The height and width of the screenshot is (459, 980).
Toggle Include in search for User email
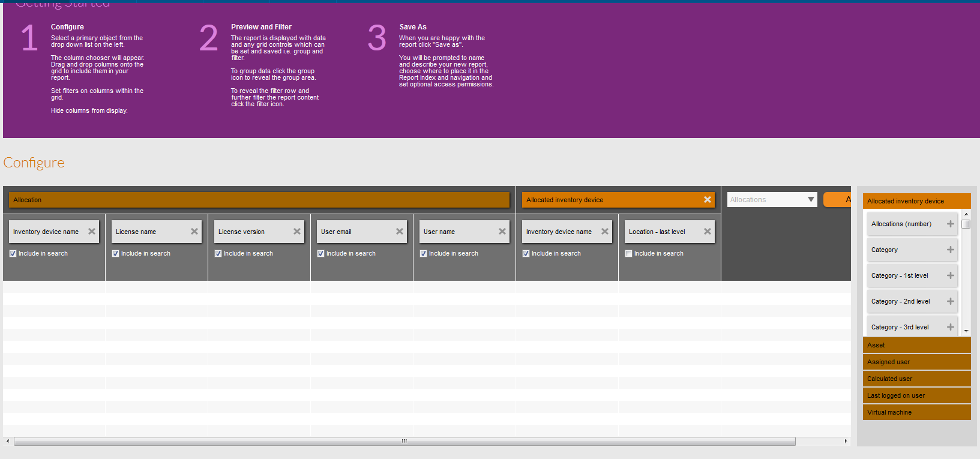tap(321, 254)
